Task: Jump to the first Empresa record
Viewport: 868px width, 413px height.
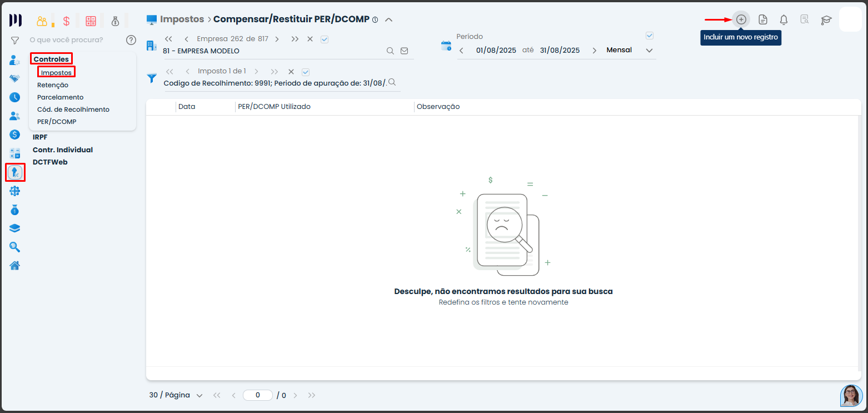Action: [x=168, y=39]
